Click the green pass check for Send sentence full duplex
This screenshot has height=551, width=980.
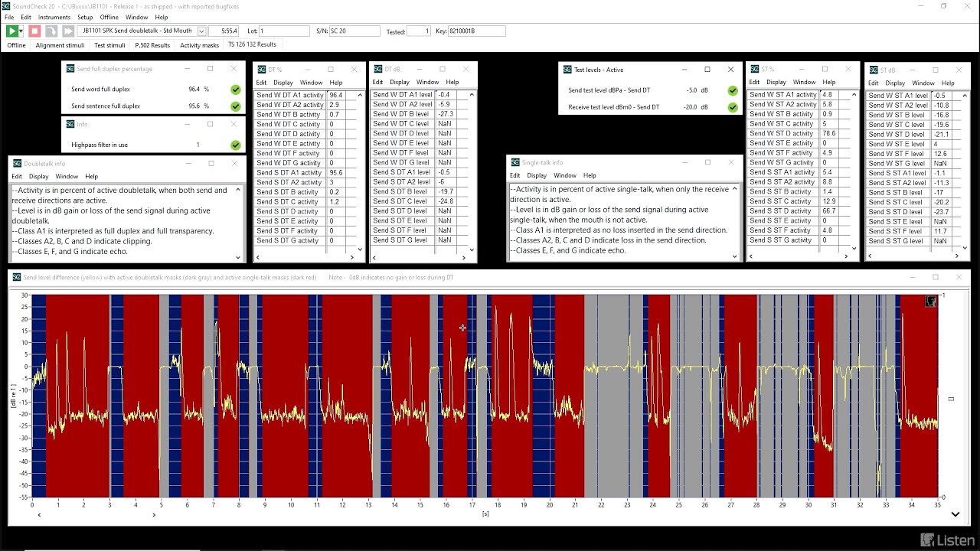point(235,106)
